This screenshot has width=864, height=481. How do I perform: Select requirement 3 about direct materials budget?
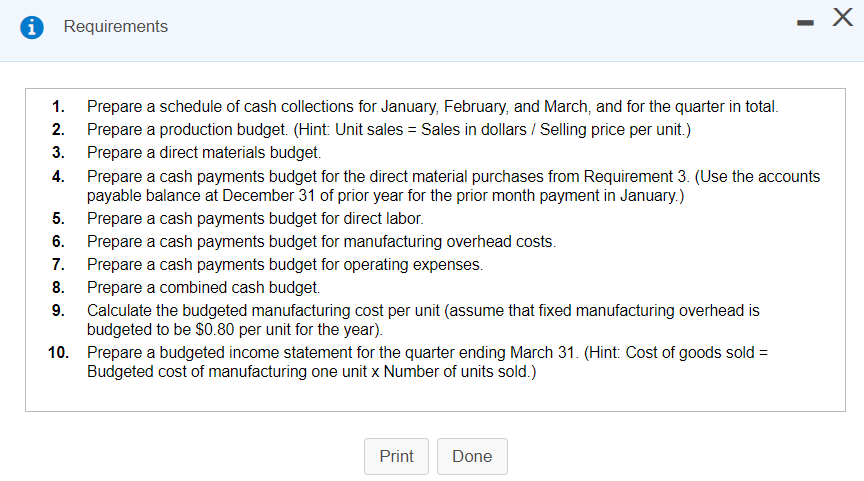tap(204, 153)
